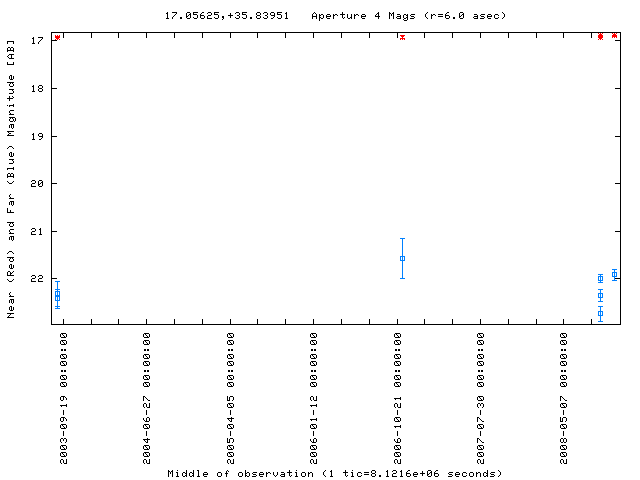Click the rightmost red data point
Viewport: 640px width, 480px height.
[x=614, y=36]
